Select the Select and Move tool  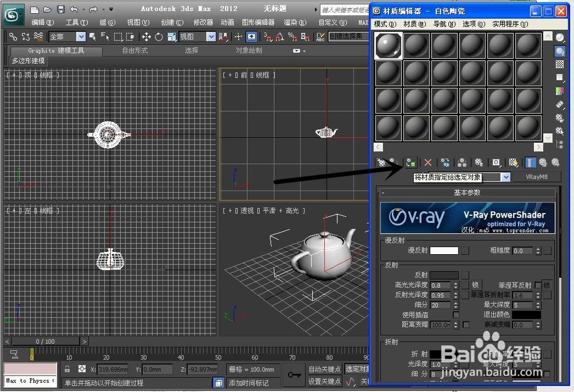pyautogui.click(x=146, y=37)
